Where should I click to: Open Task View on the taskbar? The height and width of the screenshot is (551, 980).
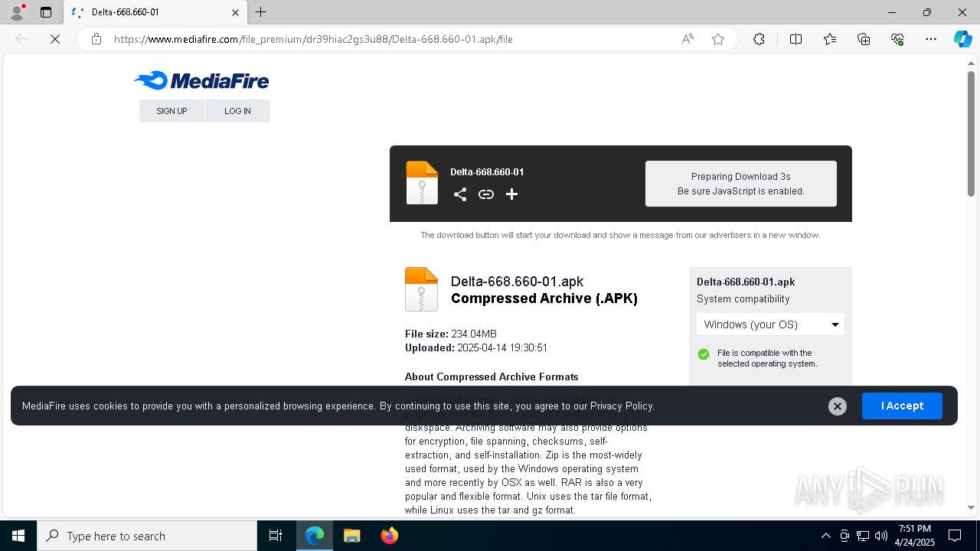[276, 536]
